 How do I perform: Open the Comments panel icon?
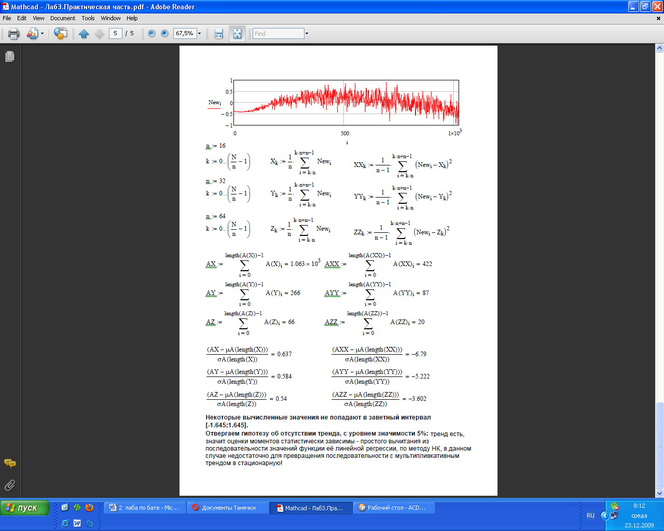10,463
